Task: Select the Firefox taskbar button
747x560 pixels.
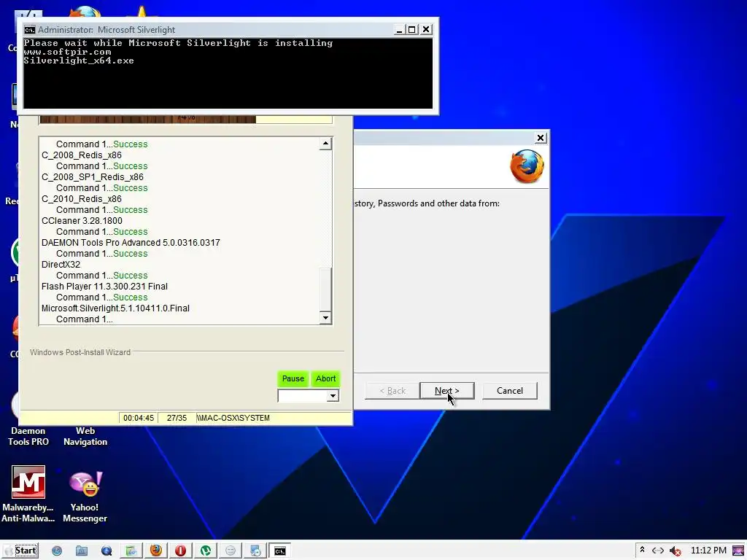Action: (156, 551)
